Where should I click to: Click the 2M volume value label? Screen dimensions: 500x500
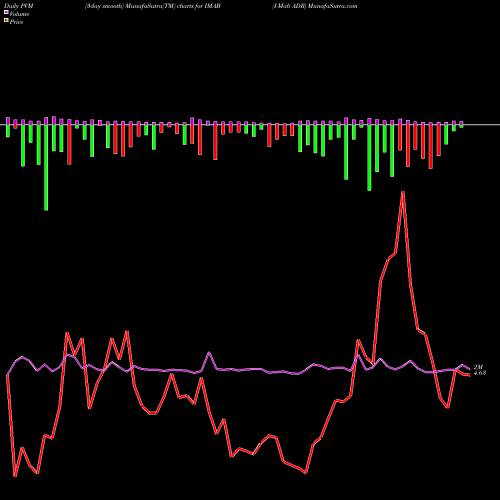click(478, 367)
